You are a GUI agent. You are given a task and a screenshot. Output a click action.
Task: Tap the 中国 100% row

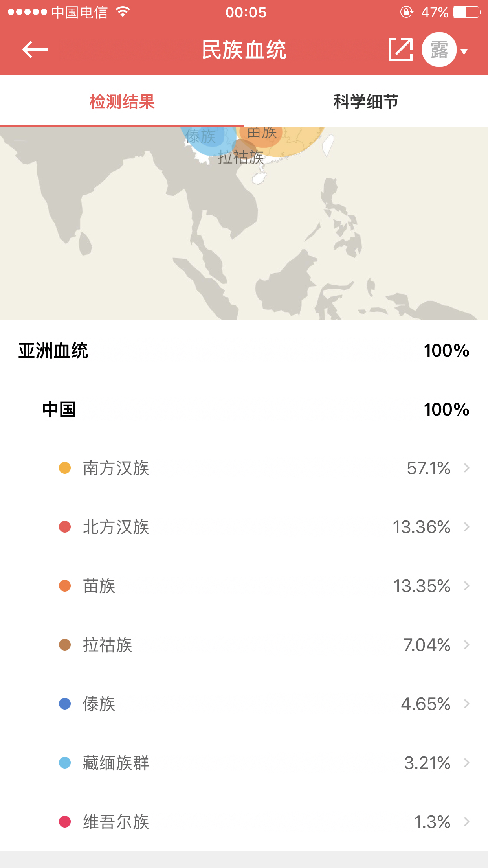point(255,409)
